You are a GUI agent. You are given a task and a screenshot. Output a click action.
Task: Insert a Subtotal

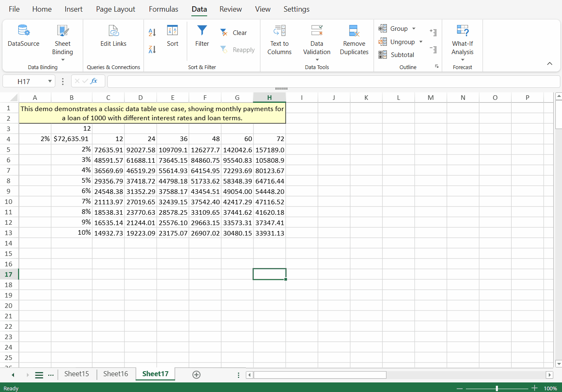click(396, 55)
